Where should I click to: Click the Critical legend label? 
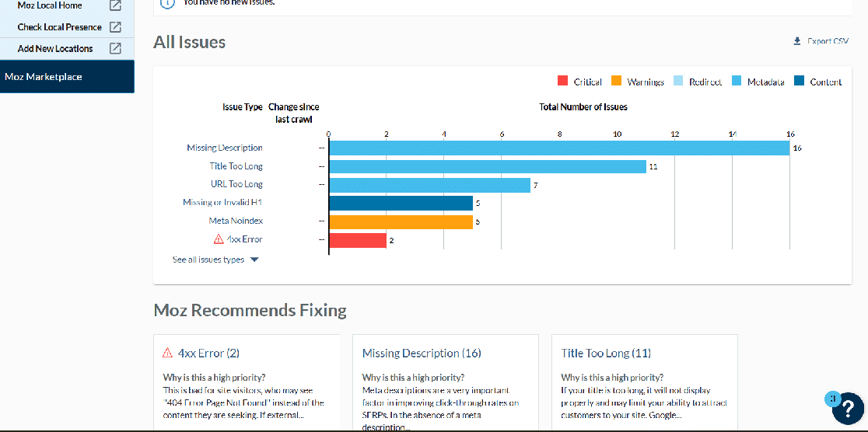(x=588, y=82)
